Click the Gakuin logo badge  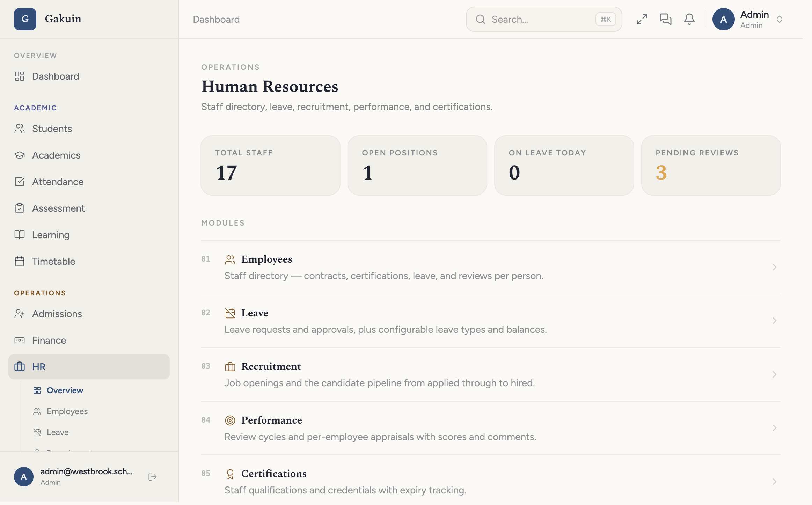click(x=25, y=19)
